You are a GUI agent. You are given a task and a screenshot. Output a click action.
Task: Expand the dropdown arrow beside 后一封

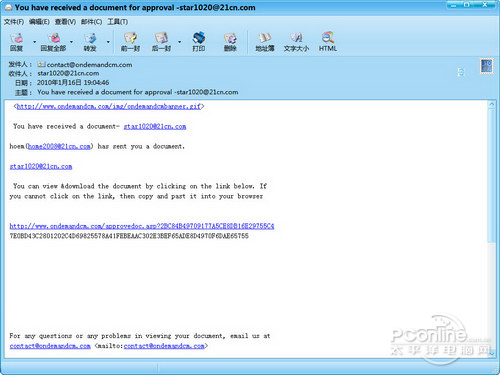pyautogui.click(x=180, y=42)
